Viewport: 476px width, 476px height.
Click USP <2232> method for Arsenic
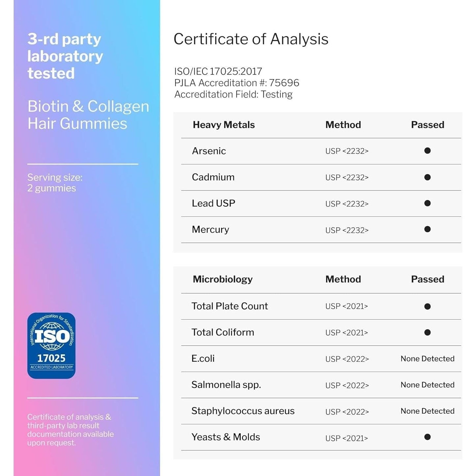coord(347,151)
